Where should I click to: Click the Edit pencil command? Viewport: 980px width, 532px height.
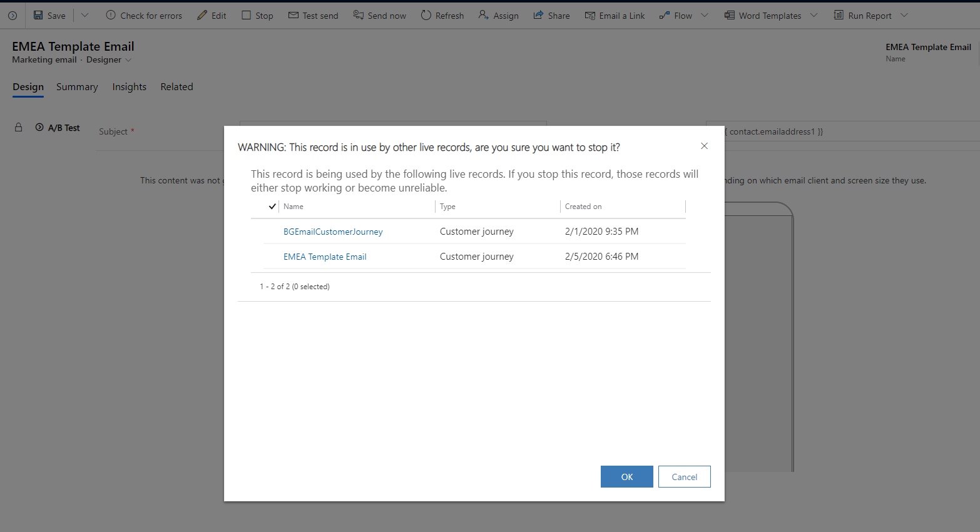(212, 15)
